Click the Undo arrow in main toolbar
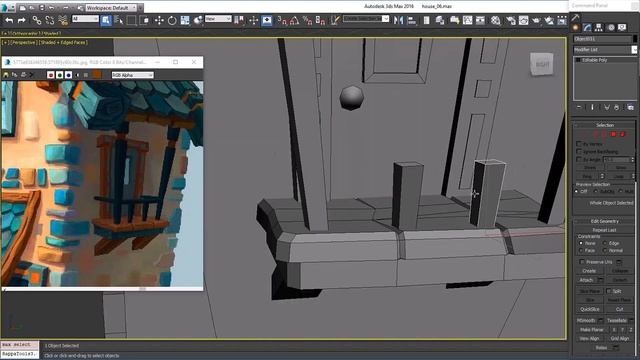The image size is (640, 360). click(x=9, y=20)
